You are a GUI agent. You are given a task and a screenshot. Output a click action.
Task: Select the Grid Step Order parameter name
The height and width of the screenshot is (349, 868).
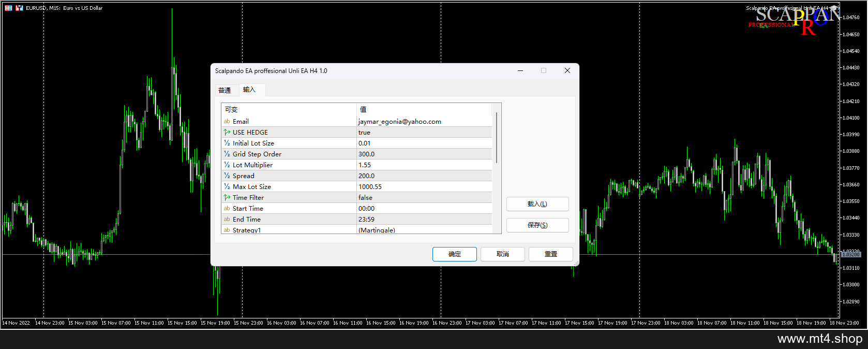pos(257,154)
